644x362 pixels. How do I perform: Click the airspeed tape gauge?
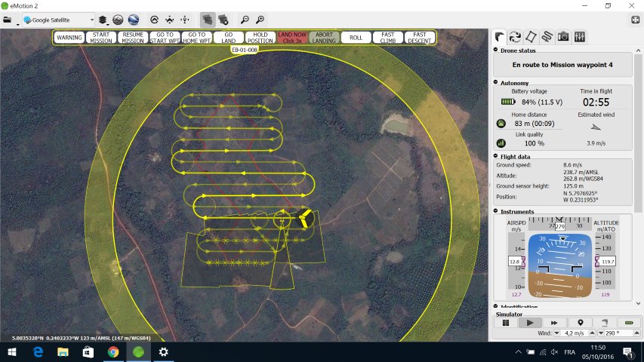516,262
